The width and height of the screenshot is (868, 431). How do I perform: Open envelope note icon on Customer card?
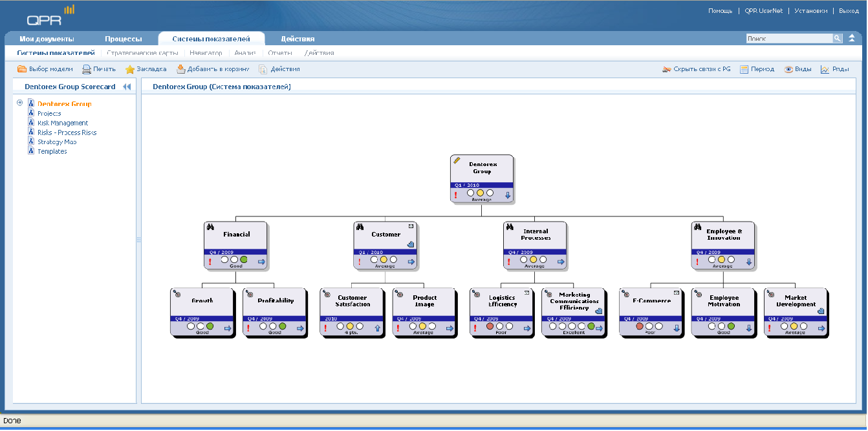(411, 226)
